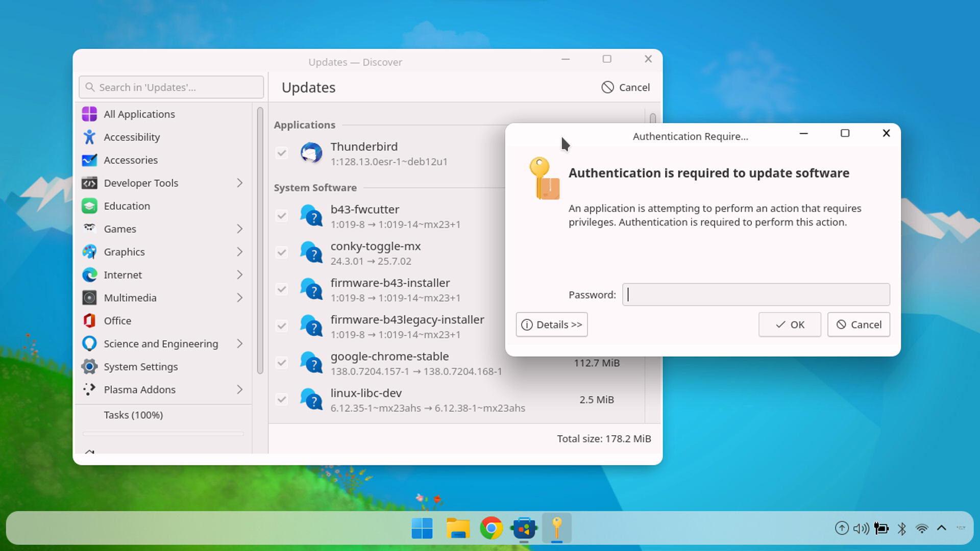Screen dimensions: 980x551
Task: Click the Science and Engineering icon
Action: point(89,343)
